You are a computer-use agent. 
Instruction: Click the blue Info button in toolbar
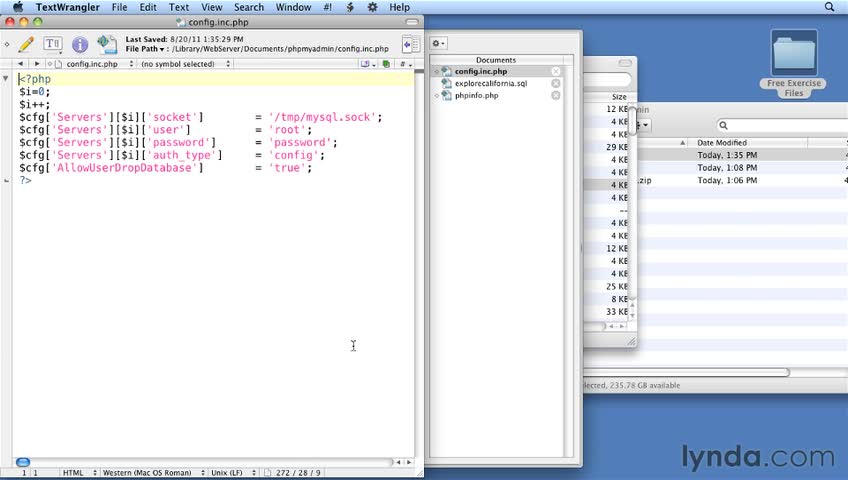[80, 44]
